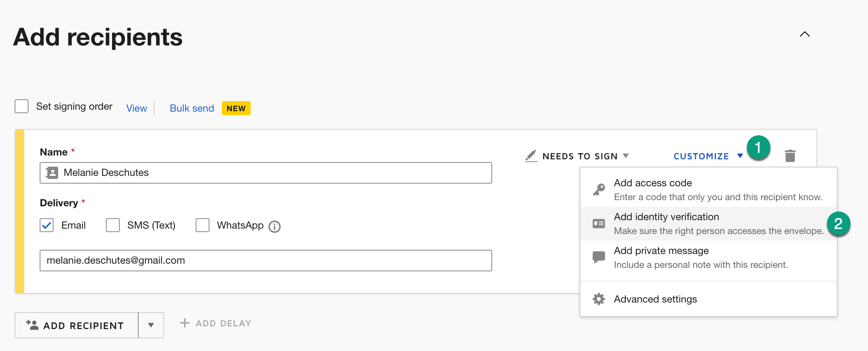The width and height of the screenshot is (868, 351).
Task: Click the pen icon beside Needs to Sign
Action: click(x=531, y=156)
